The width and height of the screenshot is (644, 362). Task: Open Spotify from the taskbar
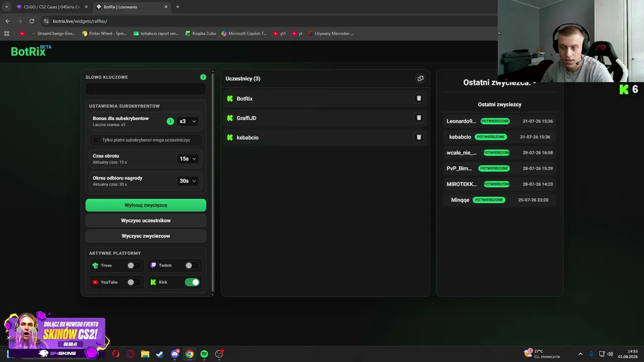[x=204, y=354]
